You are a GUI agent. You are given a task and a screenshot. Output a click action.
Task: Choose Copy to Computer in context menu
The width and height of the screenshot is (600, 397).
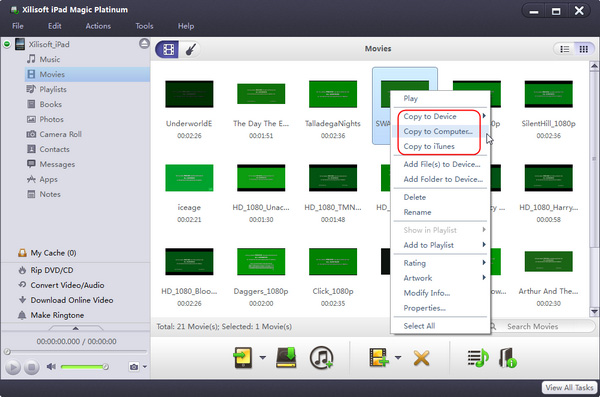(440, 131)
